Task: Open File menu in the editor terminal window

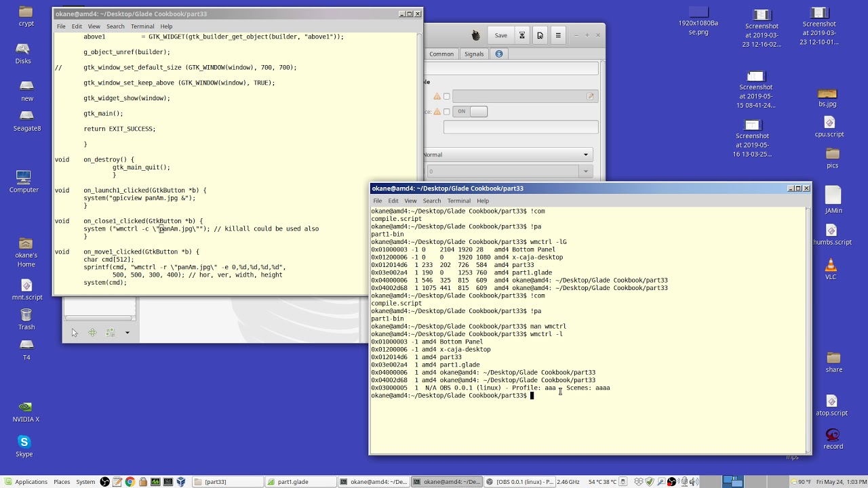Action: click(x=61, y=26)
